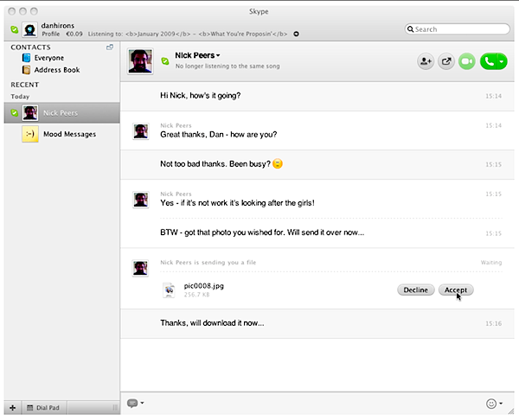Viewport: 519px width, 420px height.
Task: Click Nick Peers avatar in the recent list
Action: [x=30, y=112]
